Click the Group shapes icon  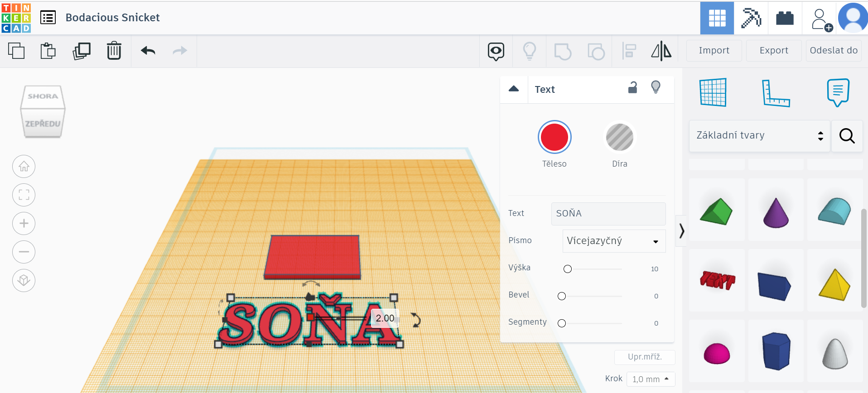point(563,51)
